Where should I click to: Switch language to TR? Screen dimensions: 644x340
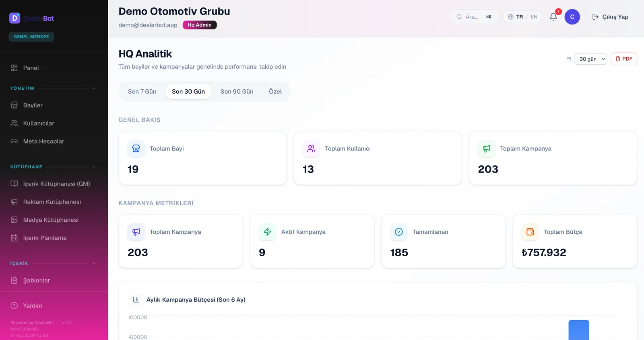[519, 17]
